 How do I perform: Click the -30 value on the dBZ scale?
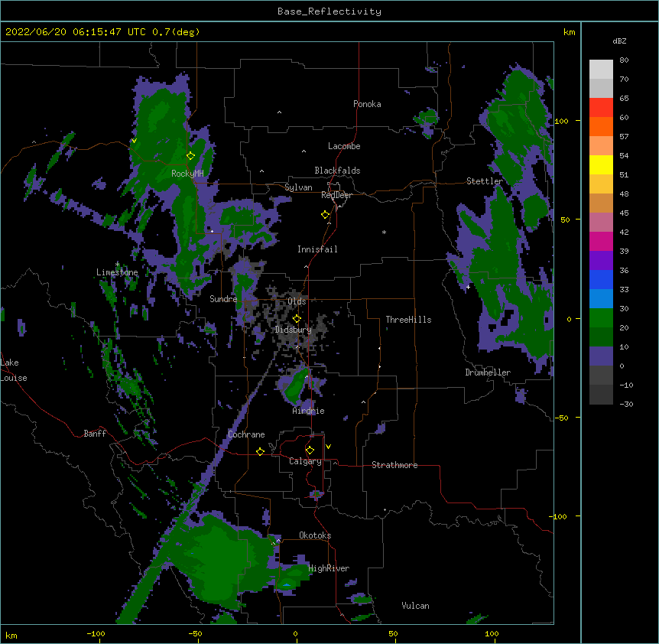point(626,405)
